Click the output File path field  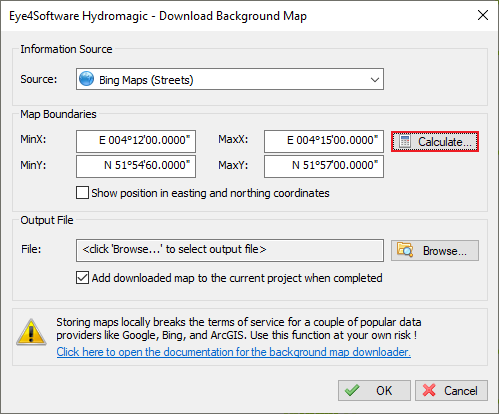tap(230, 250)
